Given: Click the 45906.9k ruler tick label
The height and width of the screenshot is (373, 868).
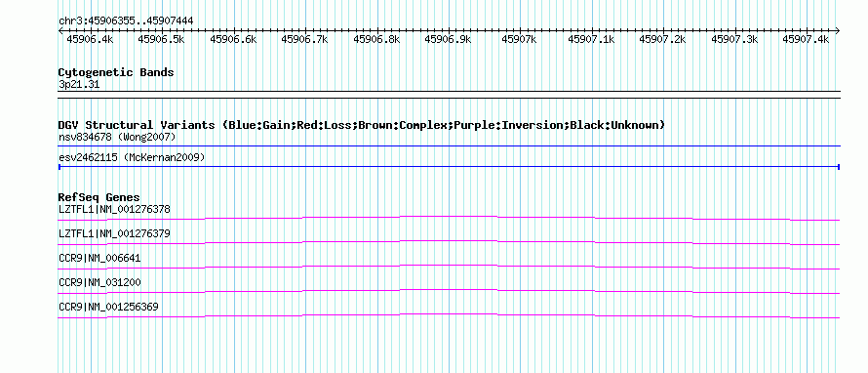Looking at the screenshot, I should tap(448, 39).
